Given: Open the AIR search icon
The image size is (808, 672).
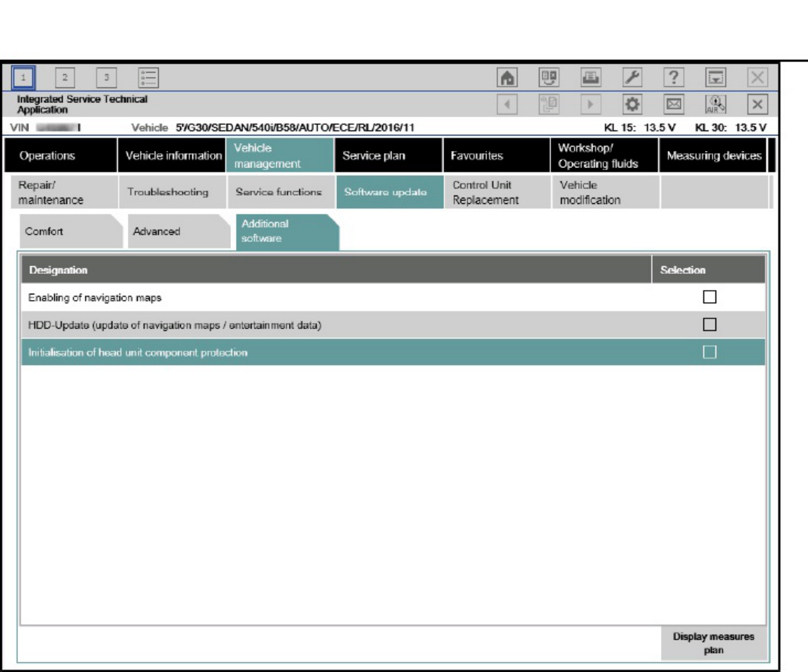Looking at the screenshot, I should point(715,104).
